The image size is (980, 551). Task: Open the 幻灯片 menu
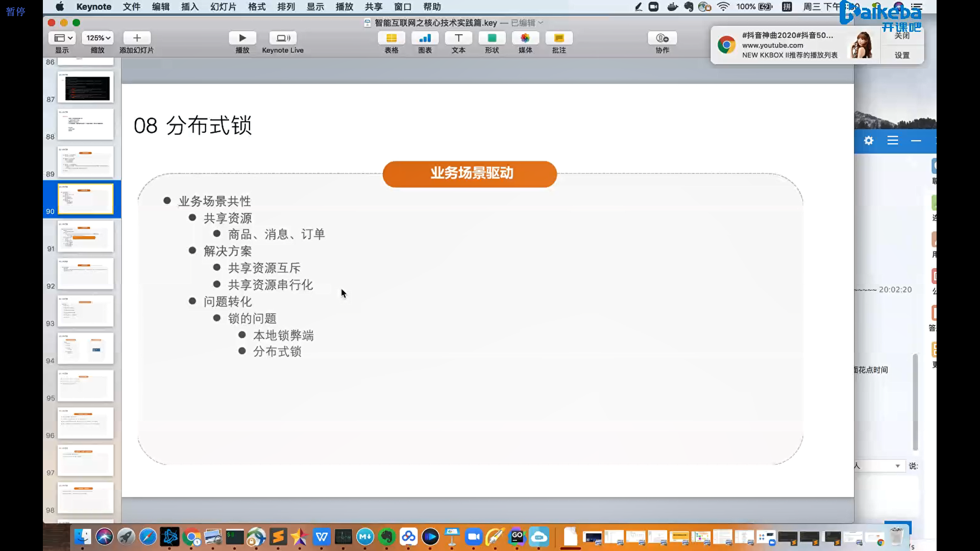point(223,7)
